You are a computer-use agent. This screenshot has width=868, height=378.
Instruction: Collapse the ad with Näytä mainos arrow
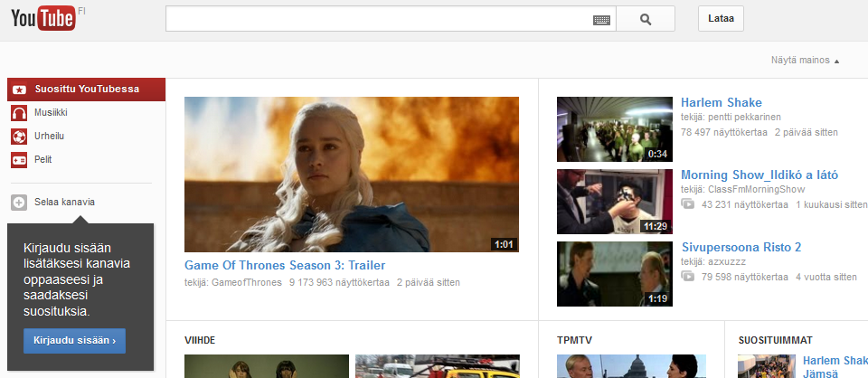coord(836,61)
